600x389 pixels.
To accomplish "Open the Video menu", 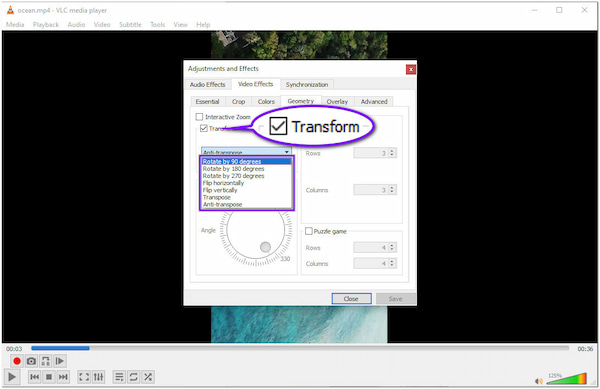I will coord(102,24).
